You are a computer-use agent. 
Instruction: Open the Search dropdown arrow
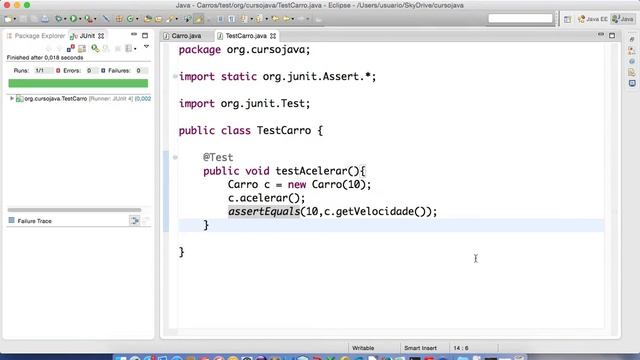177,19
